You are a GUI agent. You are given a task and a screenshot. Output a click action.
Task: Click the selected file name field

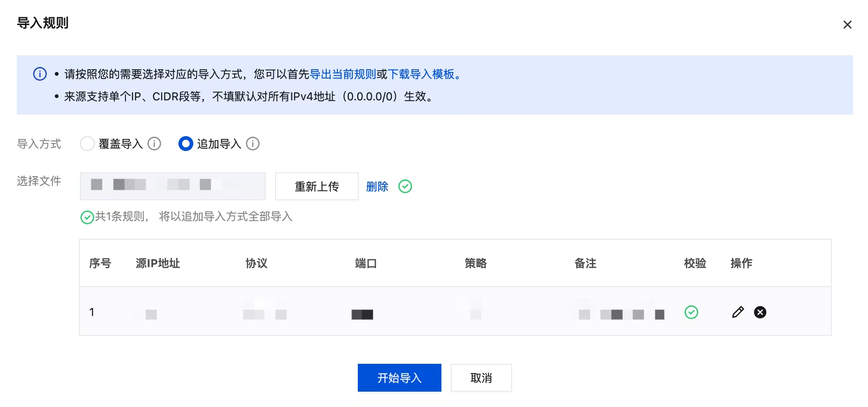click(x=173, y=186)
